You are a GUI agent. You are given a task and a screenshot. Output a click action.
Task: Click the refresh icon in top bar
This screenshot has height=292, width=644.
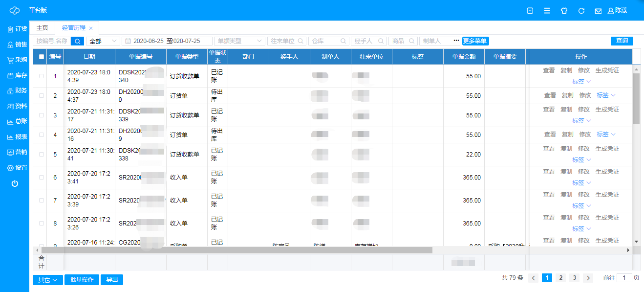(x=581, y=11)
